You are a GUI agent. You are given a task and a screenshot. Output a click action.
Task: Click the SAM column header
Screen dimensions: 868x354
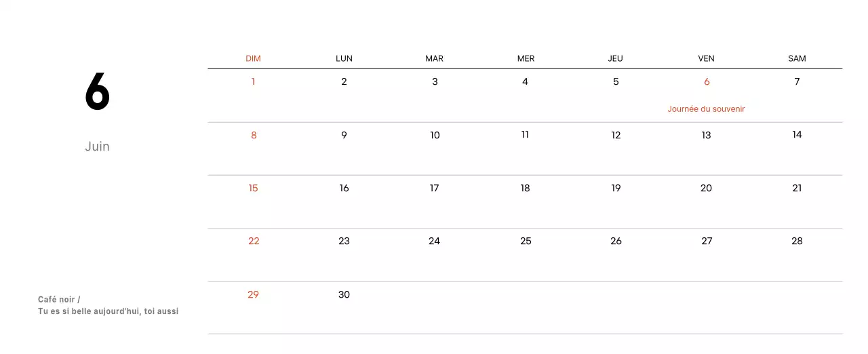pos(797,58)
